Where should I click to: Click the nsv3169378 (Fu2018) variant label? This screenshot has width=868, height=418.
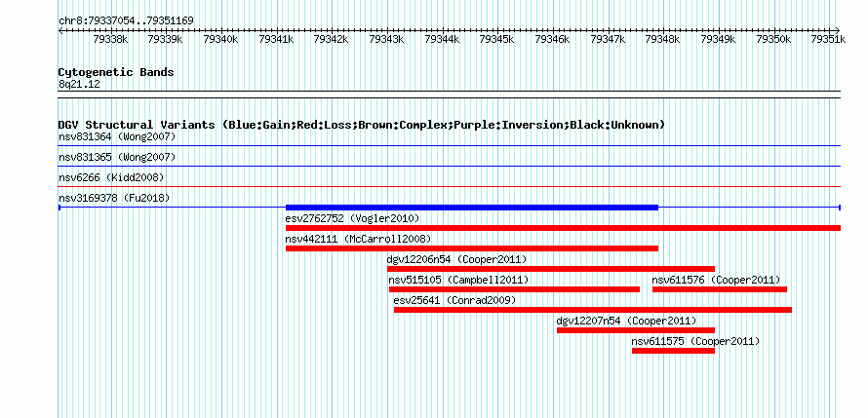(x=114, y=198)
